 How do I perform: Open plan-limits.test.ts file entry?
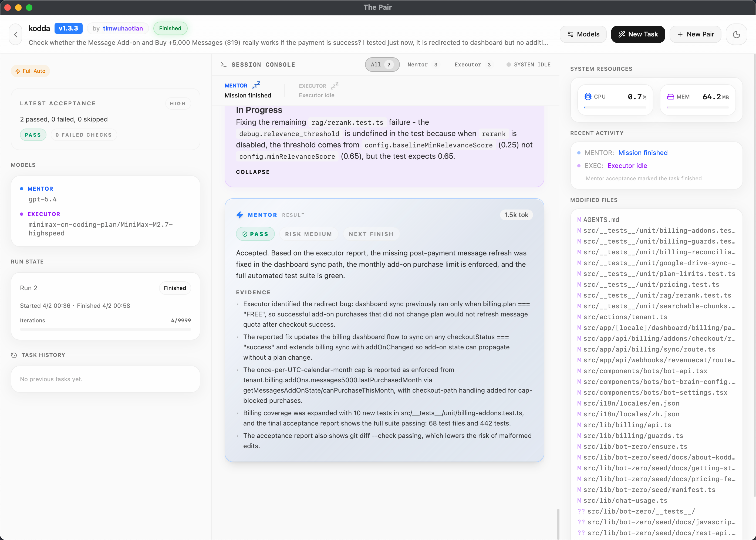coord(656,274)
